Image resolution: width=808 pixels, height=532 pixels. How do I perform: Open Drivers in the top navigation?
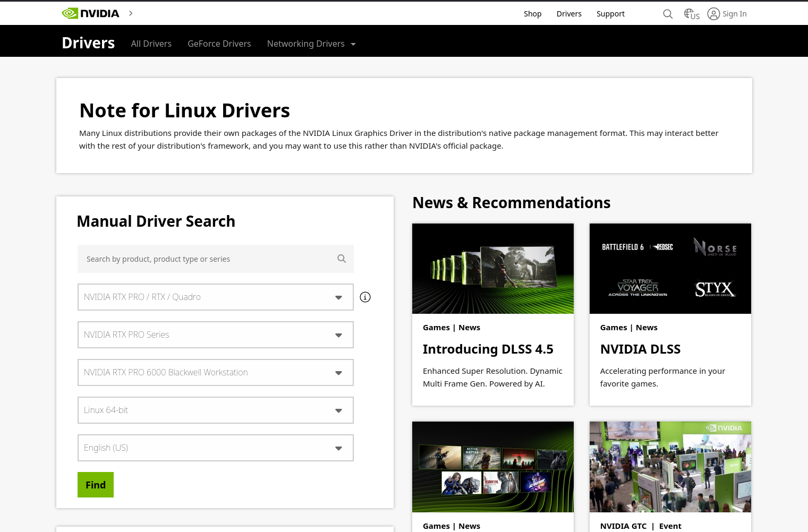click(x=569, y=14)
